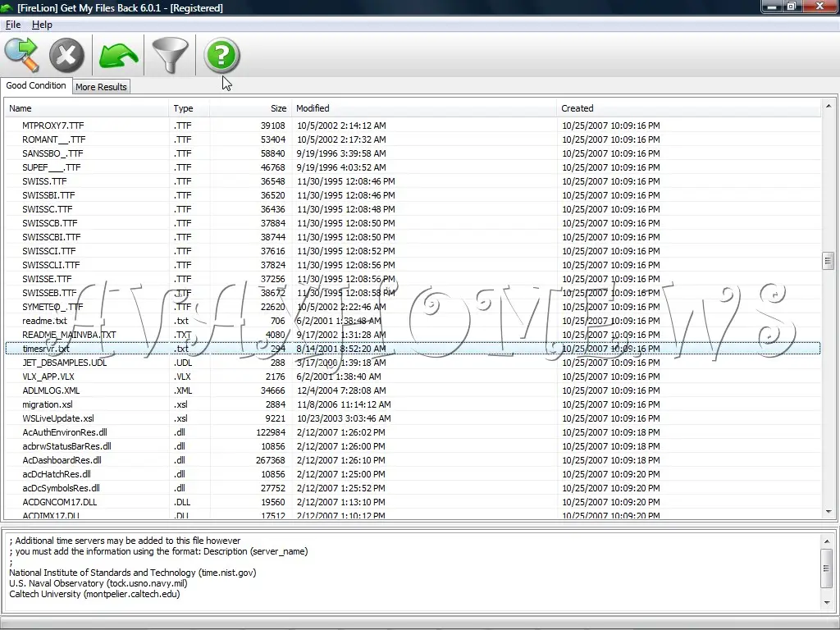This screenshot has width=840, height=630.
Task: Start a new scan with the magnifier icon
Action: tap(22, 55)
